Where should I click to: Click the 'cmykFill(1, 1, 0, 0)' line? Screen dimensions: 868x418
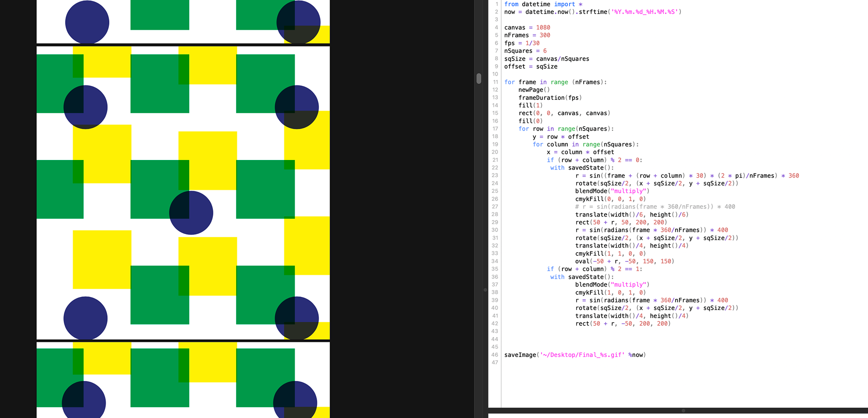click(610, 254)
